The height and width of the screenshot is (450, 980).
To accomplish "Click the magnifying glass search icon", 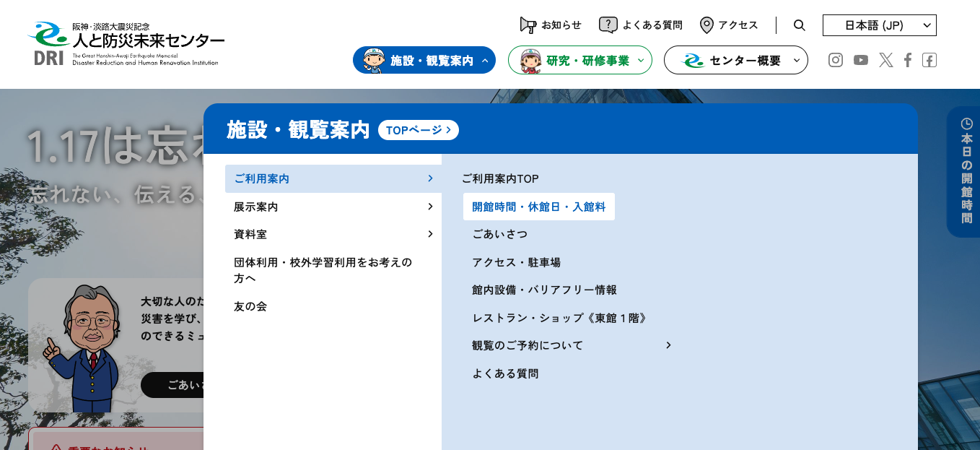I will (799, 25).
